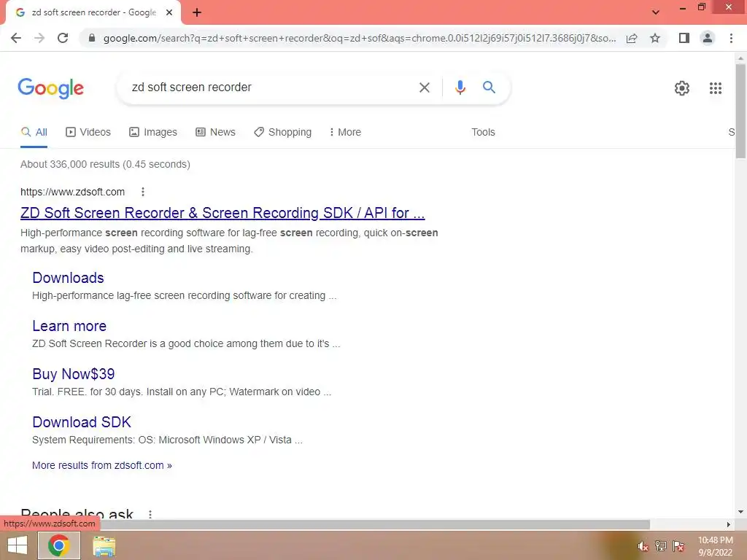Open search Tools options
The image size is (747, 560).
483,133
